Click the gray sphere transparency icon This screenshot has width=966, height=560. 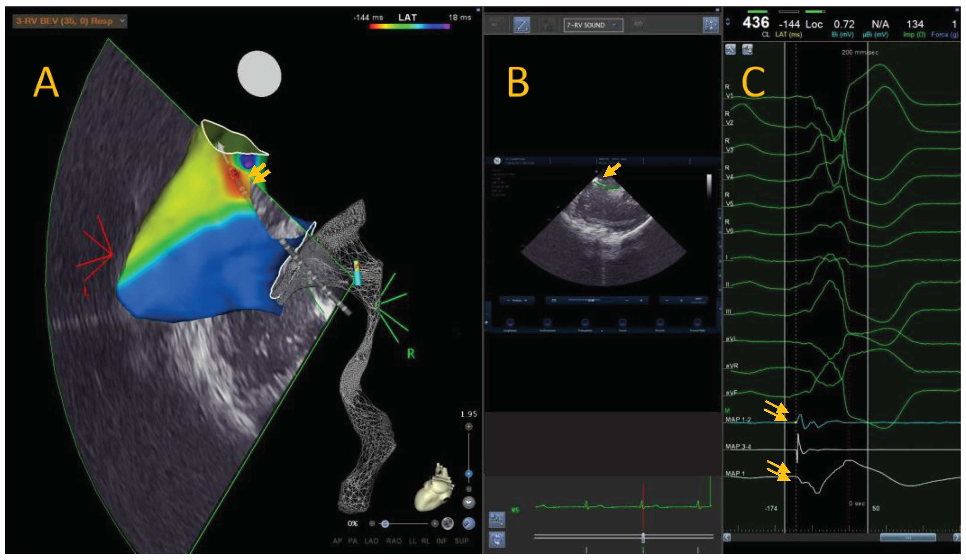point(447,523)
